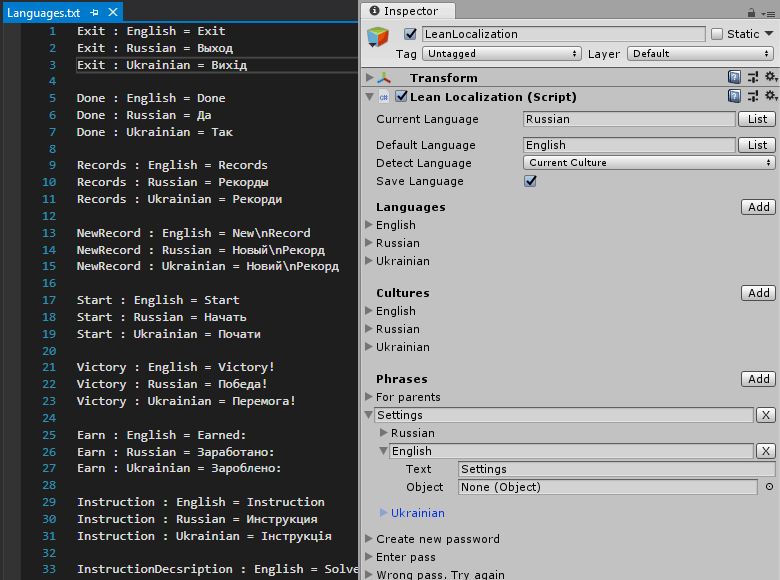Click line 3 Exit Ukrainian text
This screenshot has height=580, width=780.
coord(162,65)
